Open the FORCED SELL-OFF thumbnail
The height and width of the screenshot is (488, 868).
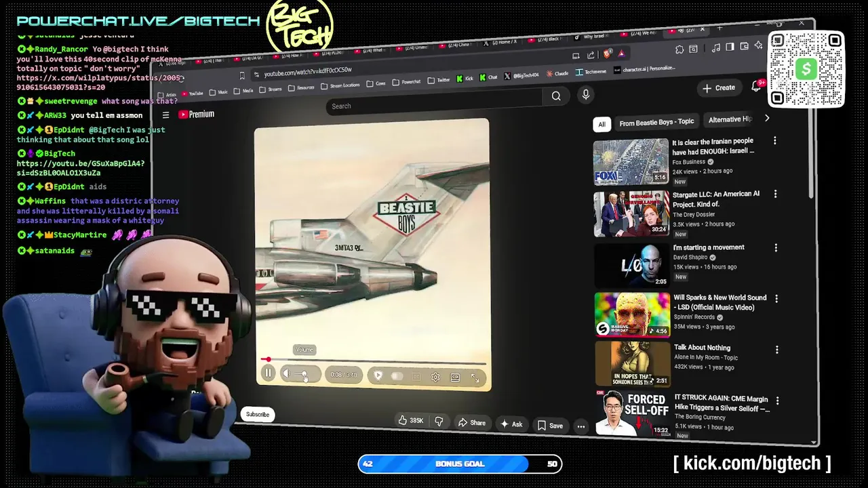pyautogui.click(x=633, y=413)
